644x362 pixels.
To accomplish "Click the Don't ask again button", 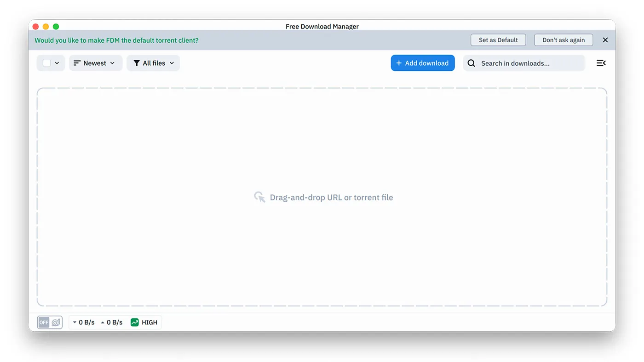I will 563,40.
